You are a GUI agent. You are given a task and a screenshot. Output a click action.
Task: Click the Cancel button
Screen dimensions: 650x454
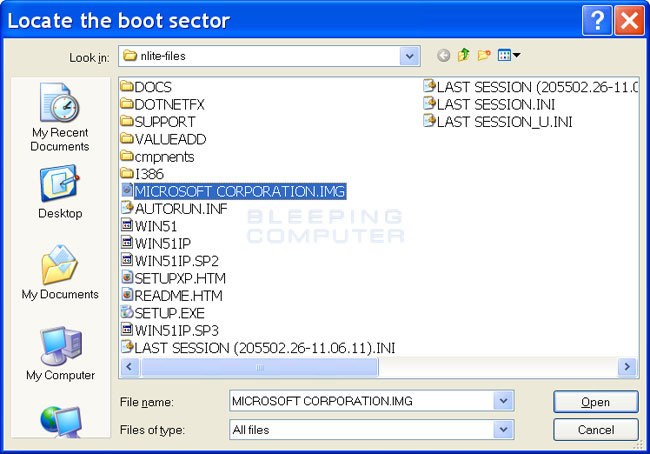pos(596,430)
